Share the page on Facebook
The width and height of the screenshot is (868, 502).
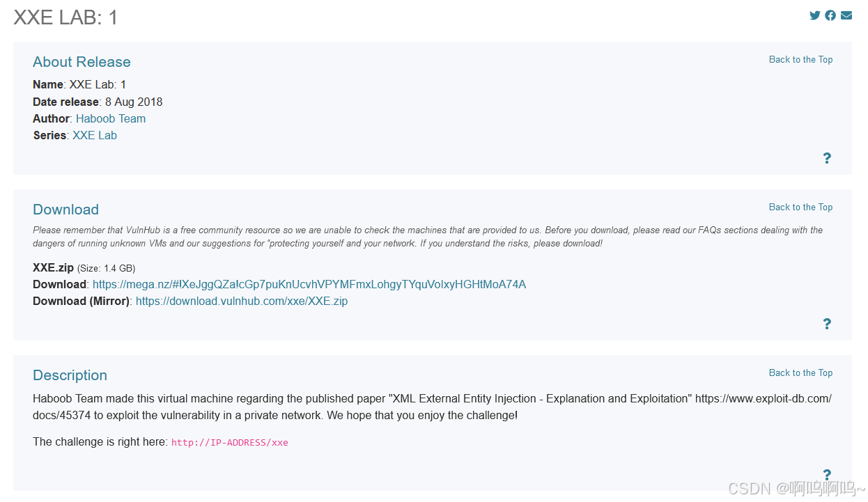pyautogui.click(x=830, y=15)
